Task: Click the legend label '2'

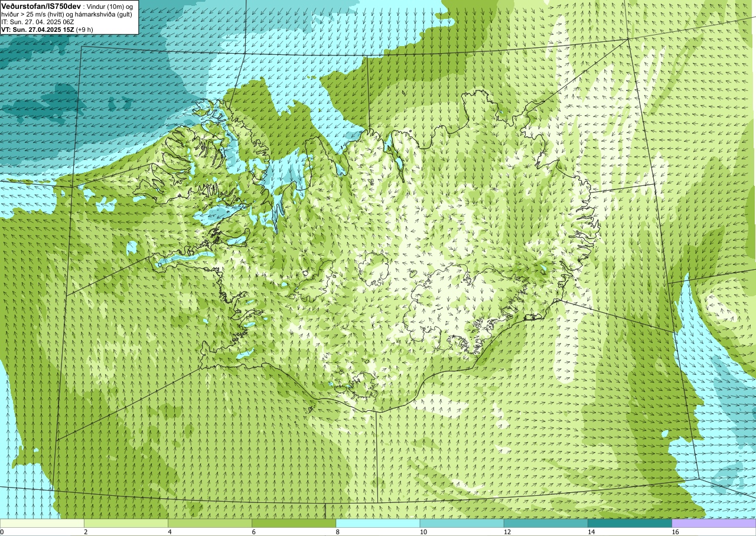Action: (86, 532)
